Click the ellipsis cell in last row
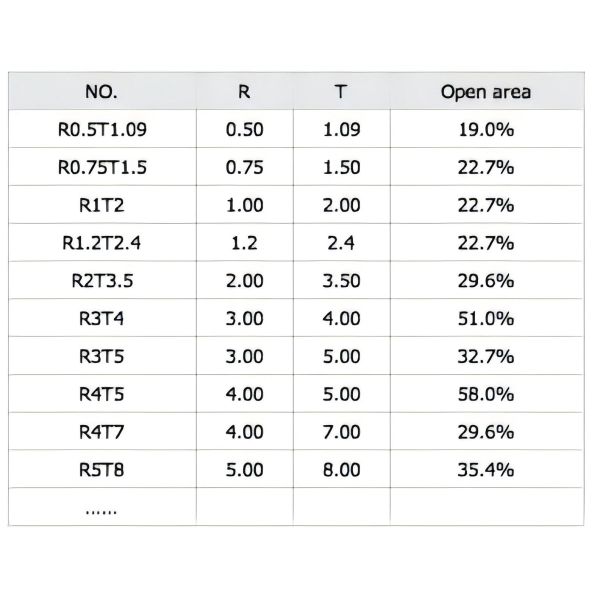The height and width of the screenshot is (600, 600). click(102, 508)
